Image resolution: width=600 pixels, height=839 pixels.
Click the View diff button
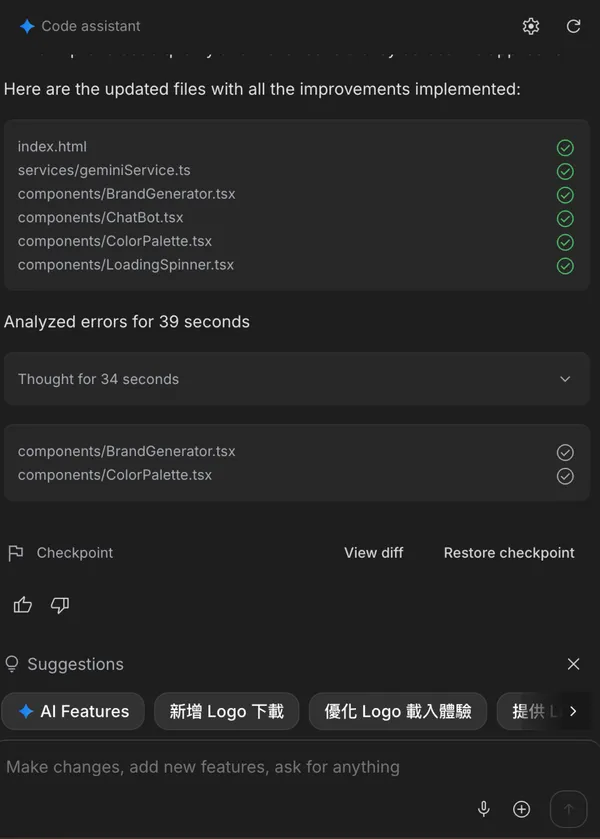click(x=373, y=553)
